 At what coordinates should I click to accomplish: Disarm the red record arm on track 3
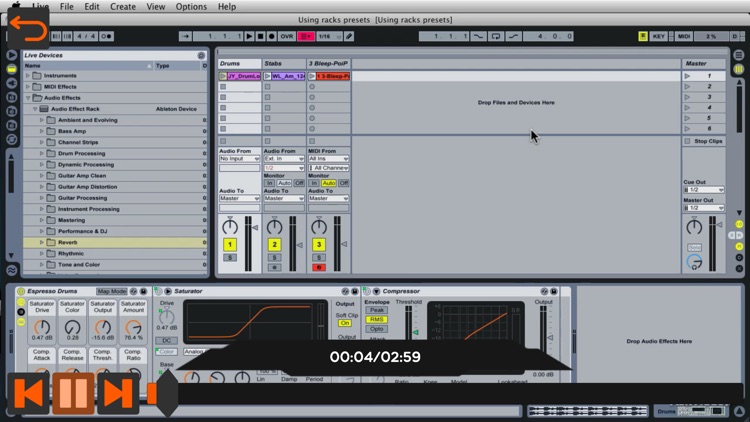point(319,268)
